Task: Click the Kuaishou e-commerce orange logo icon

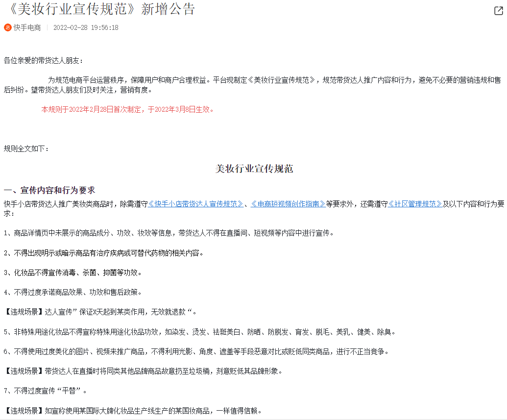Action: pos(8,27)
